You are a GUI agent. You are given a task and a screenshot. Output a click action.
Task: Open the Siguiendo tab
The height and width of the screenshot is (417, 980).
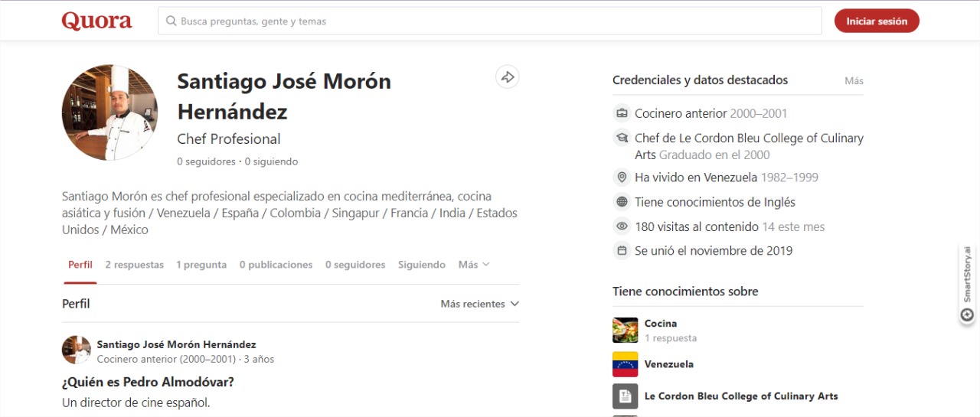(422, 265)
